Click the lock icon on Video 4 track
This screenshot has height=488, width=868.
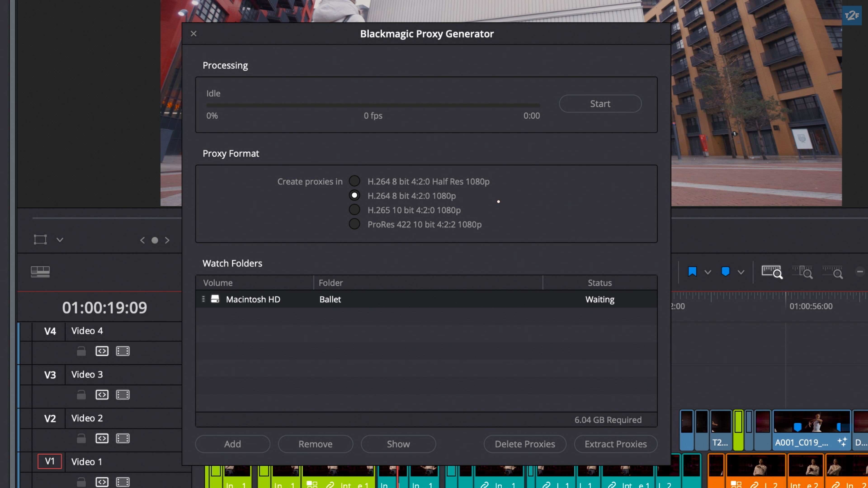pyautogui.click(x=81, y=351)
